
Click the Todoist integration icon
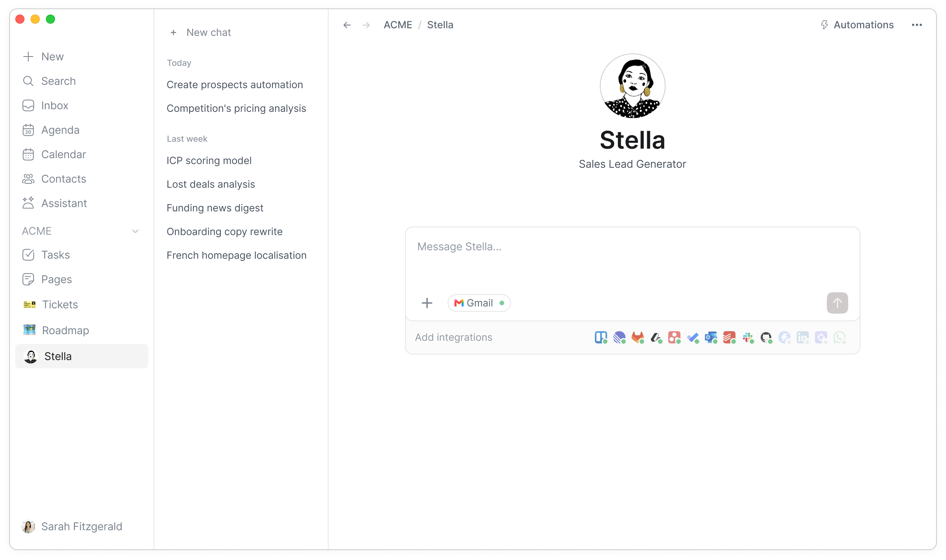click(x=729, y=337)
